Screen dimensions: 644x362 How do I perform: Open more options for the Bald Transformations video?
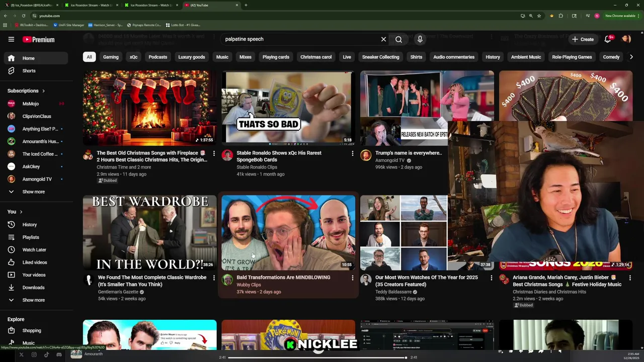[352, 278]
